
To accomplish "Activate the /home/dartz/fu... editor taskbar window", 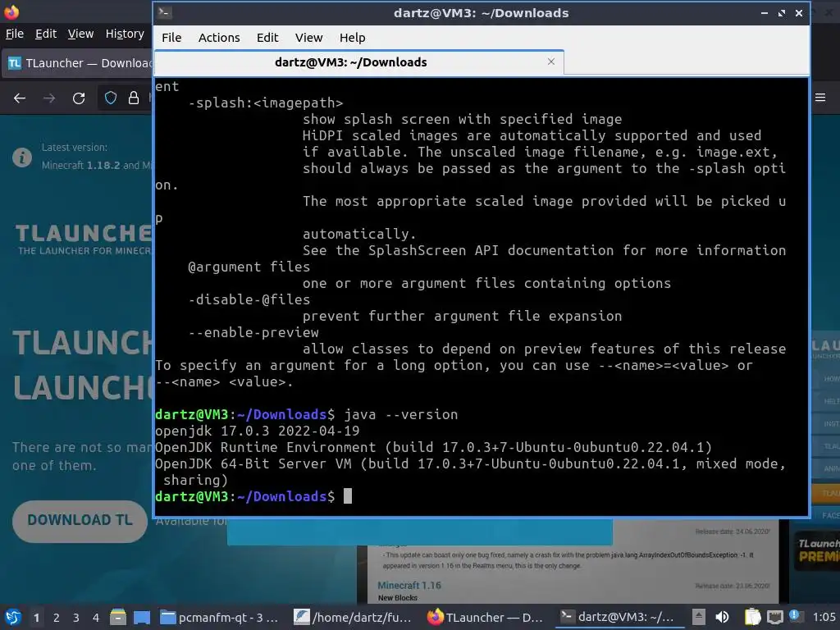I will 354,618.
